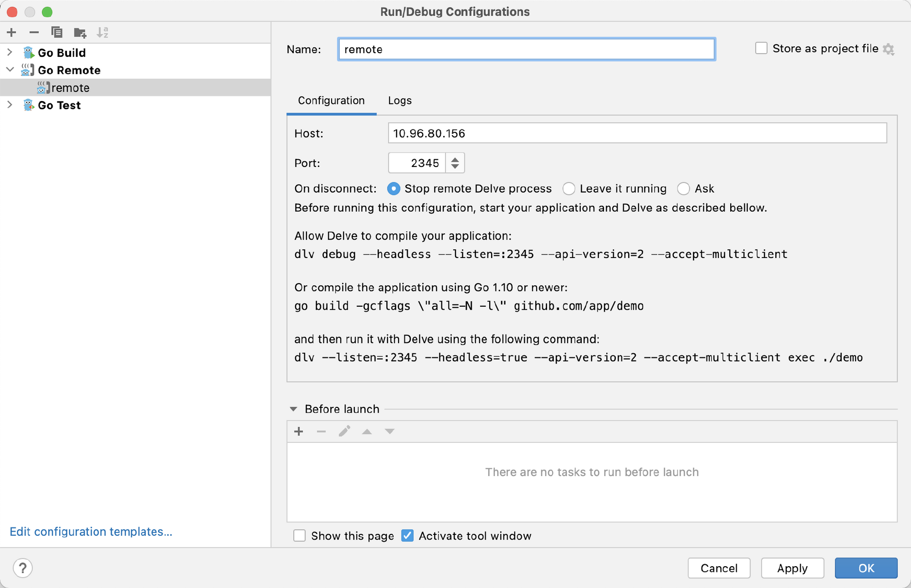
Task: Remove the selected configuration
Action: [x=34, y=32]
